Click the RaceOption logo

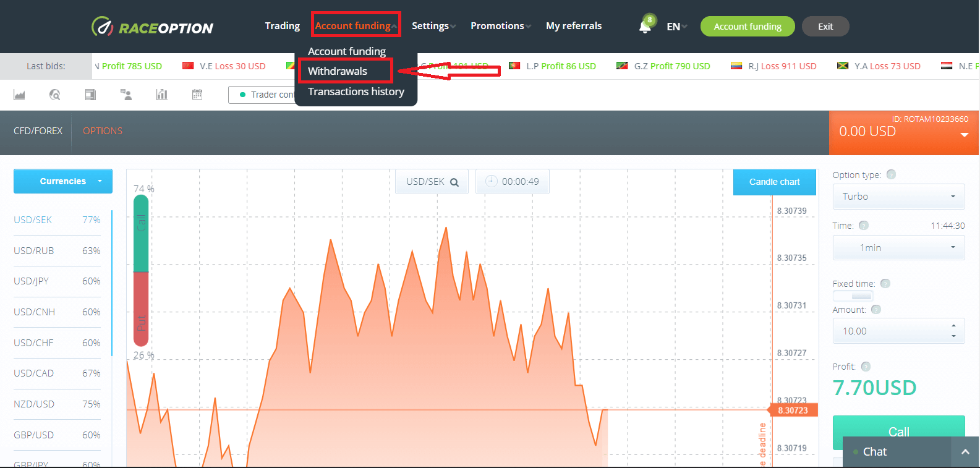[152, 27]
